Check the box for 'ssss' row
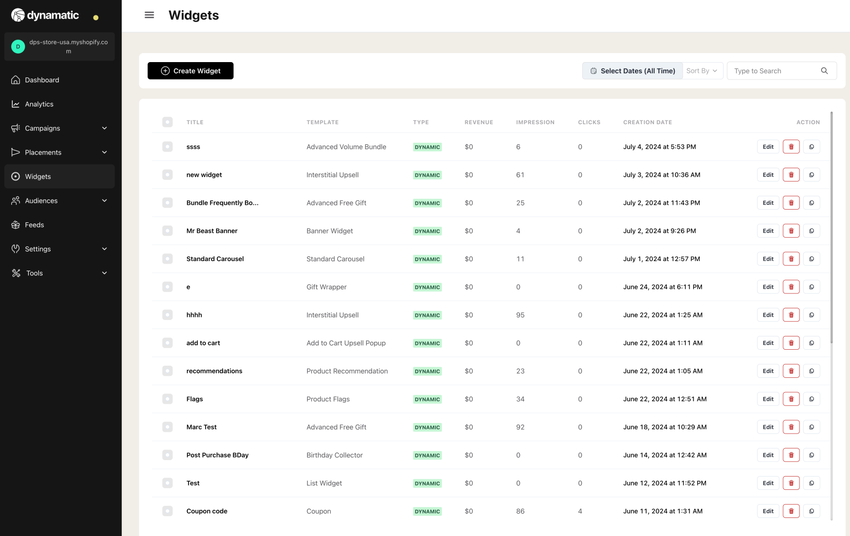850x536 pixels. (168, 147)
